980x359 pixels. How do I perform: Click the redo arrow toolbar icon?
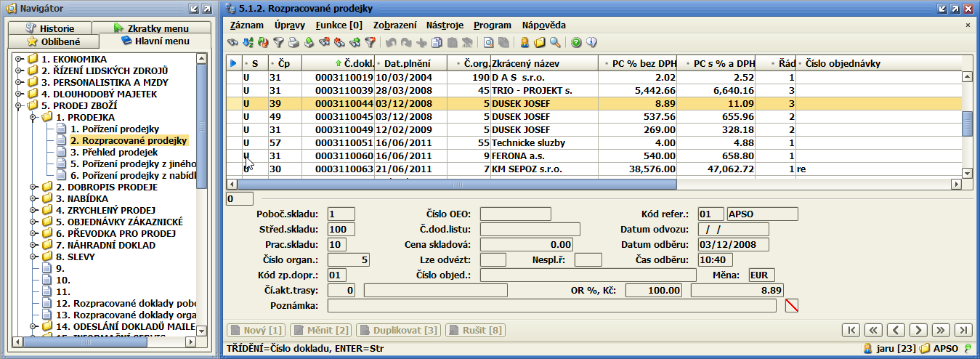coord(406,42)
